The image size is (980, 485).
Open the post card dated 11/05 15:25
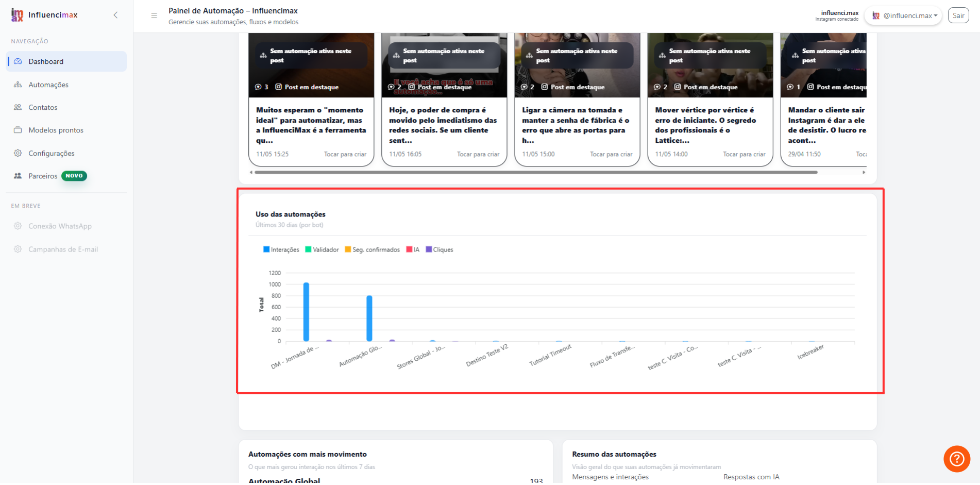pyautogui.click(x=311, y=99)
